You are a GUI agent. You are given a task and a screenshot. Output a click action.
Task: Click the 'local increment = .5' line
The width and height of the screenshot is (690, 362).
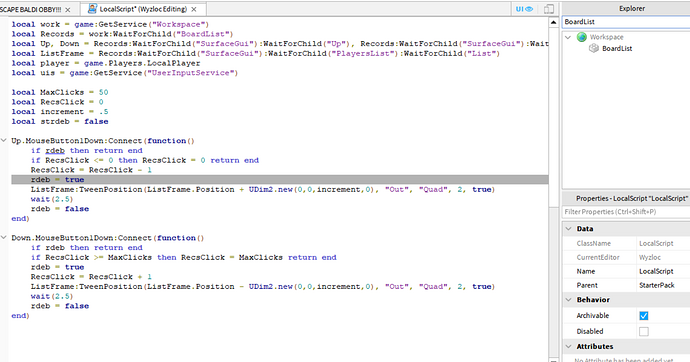[x=60, y=112]
